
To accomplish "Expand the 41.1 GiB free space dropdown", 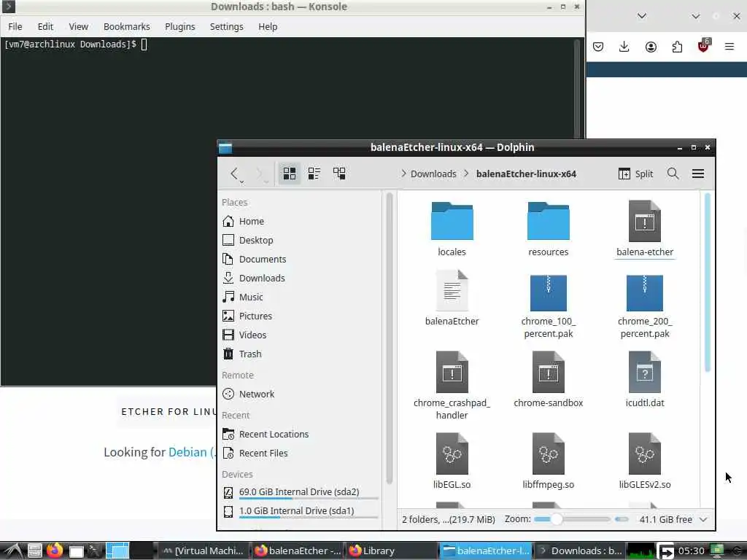I will (x=703, y=519).
